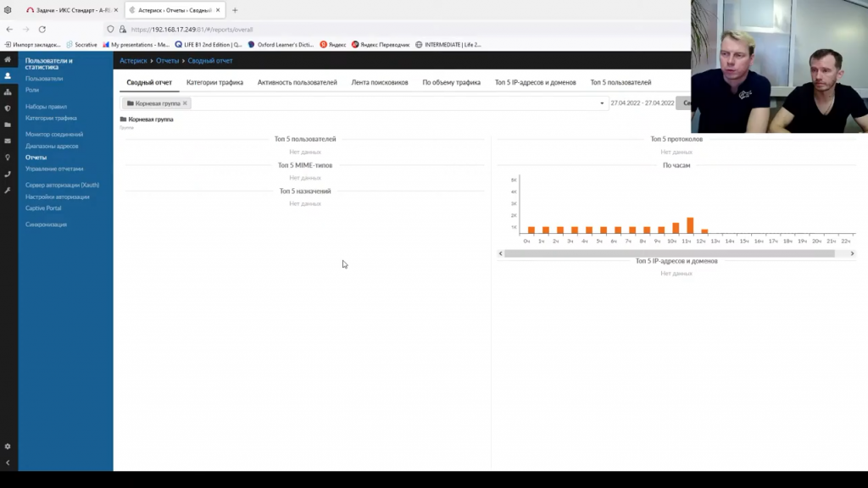Close the 'Астериск › Отчеты' browser tab
Image resolution: width=868 pixels, height=488 pixels.
tap(218, 10)
